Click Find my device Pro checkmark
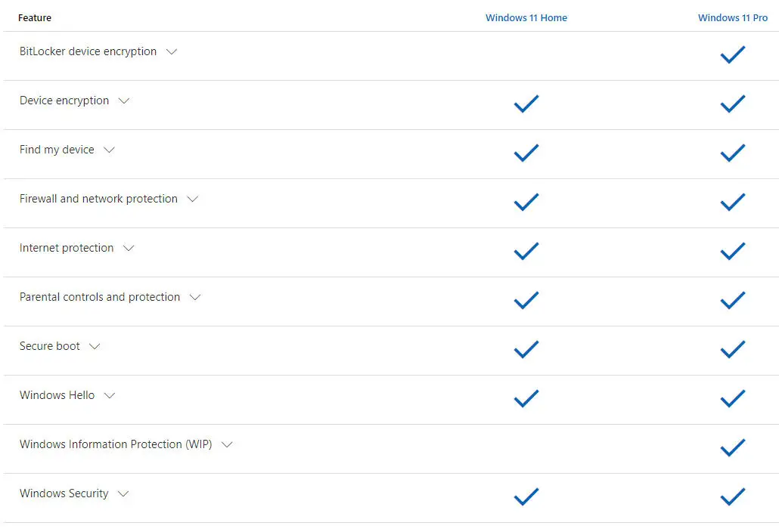This screenshot has height=532, width=779. pos(733,153)
